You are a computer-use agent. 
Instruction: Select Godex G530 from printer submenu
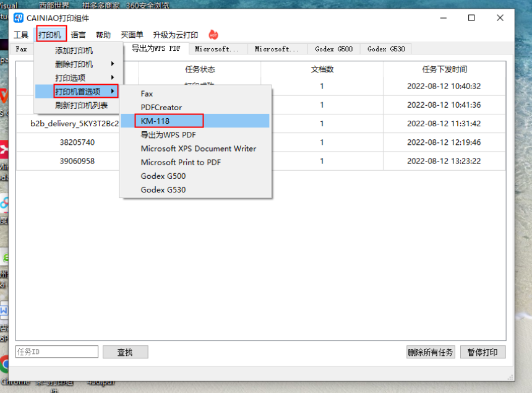[x=163, y=189]
